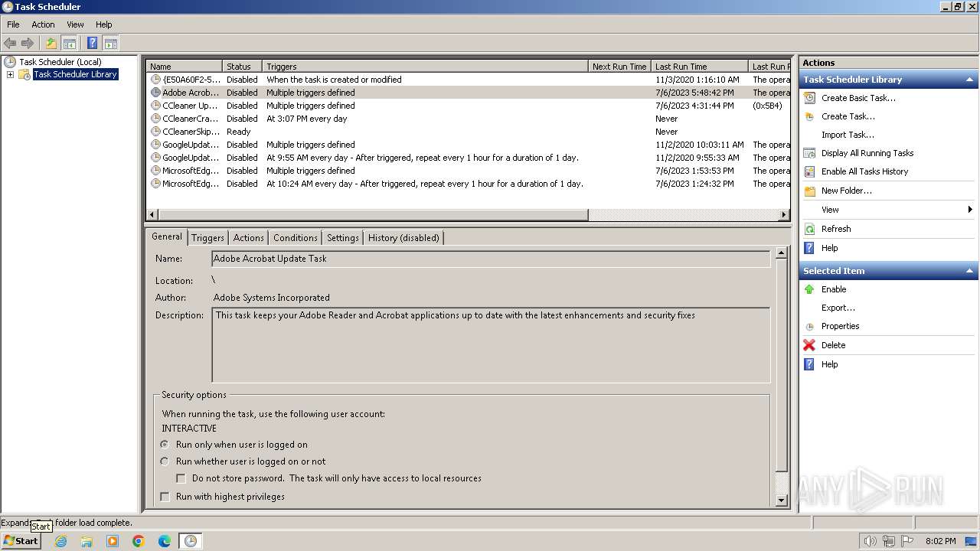Open Google Chrome from taskbar
Screen dimensions: 980x551
pos(139,541)
